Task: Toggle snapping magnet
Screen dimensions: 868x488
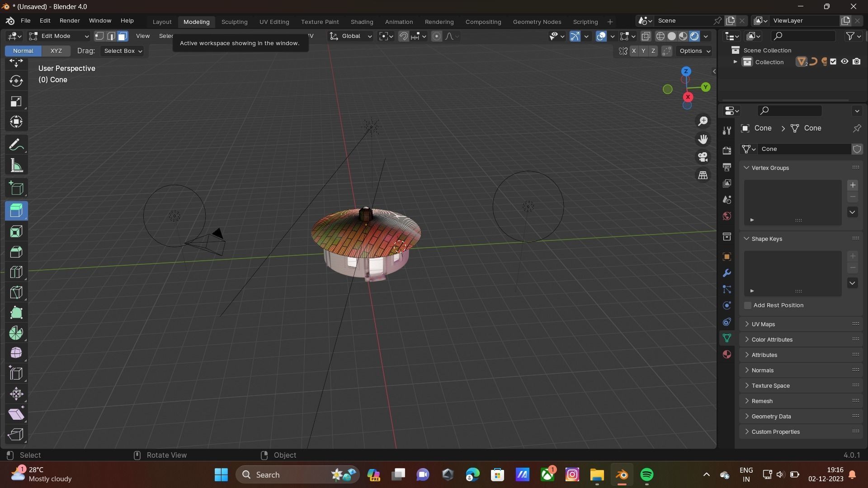Action: click(403, 36)
